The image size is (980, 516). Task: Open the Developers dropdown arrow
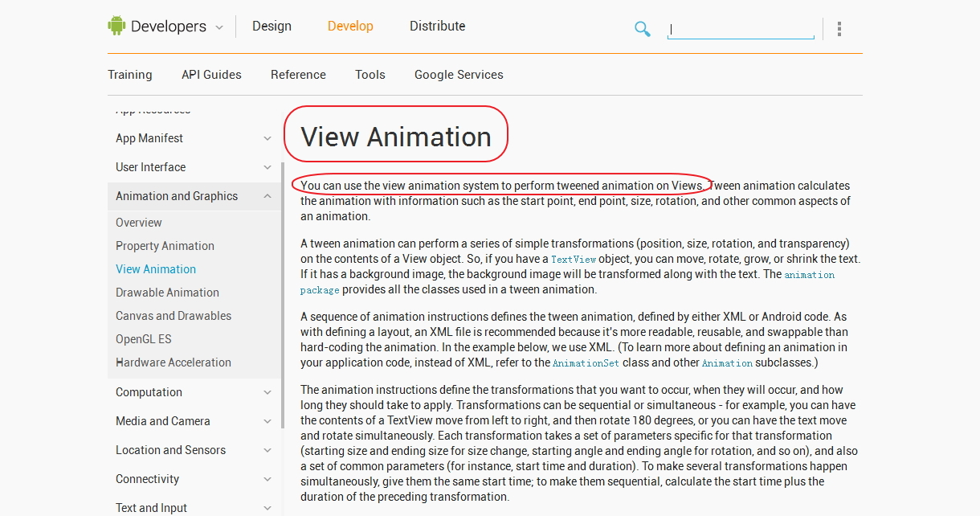point(219,27)
